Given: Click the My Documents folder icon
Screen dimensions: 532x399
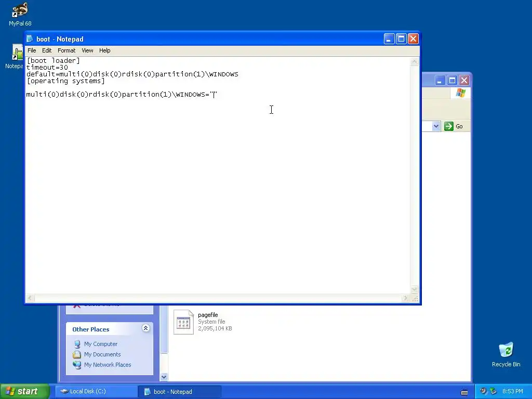Looking at the screenshot, I should pos(77,354).
